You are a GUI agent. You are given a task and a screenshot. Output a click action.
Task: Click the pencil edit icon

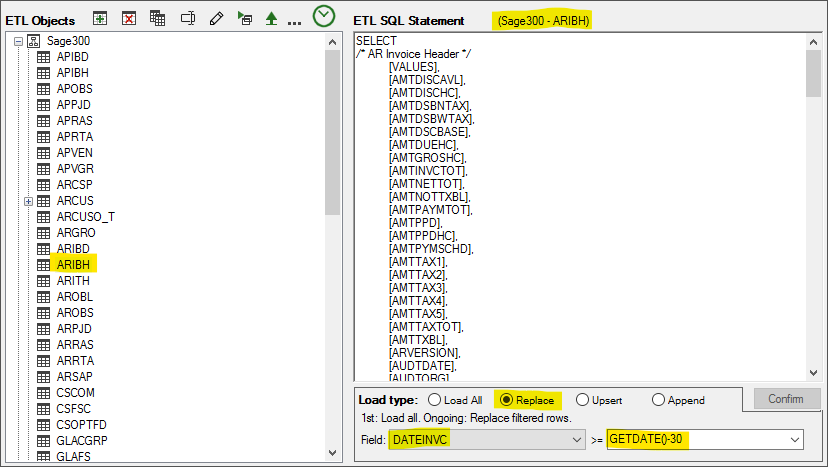click(x=216, y=18)
